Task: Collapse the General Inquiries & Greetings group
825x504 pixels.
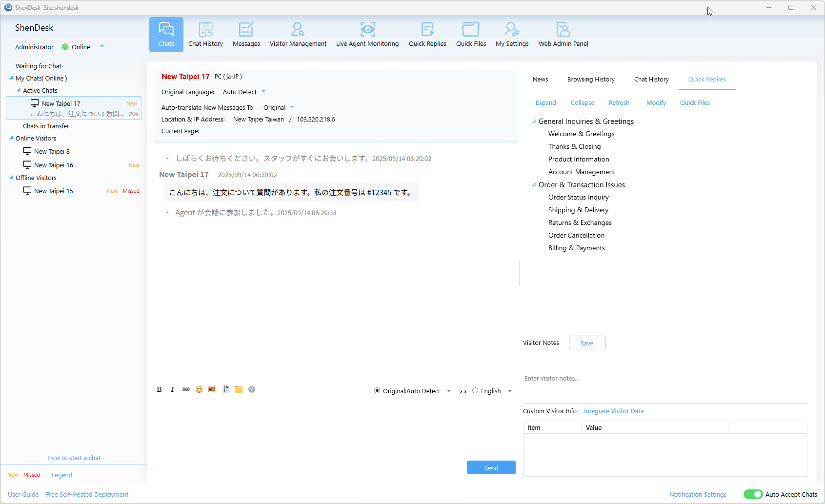Action: [x=534, y=121]
